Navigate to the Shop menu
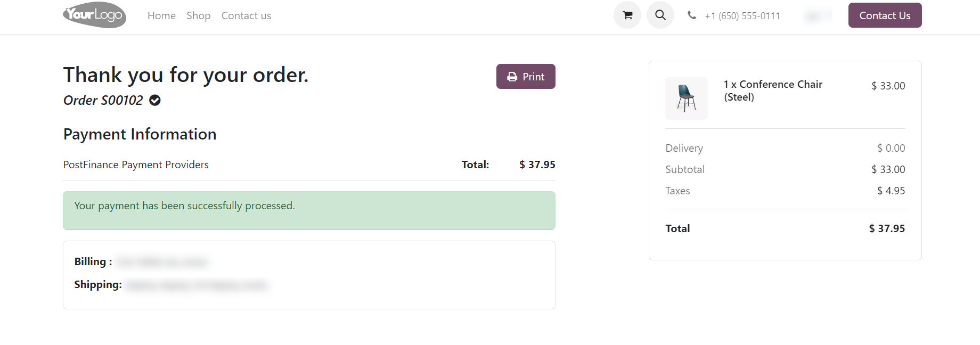980x345 pixels. pos(198,15)
